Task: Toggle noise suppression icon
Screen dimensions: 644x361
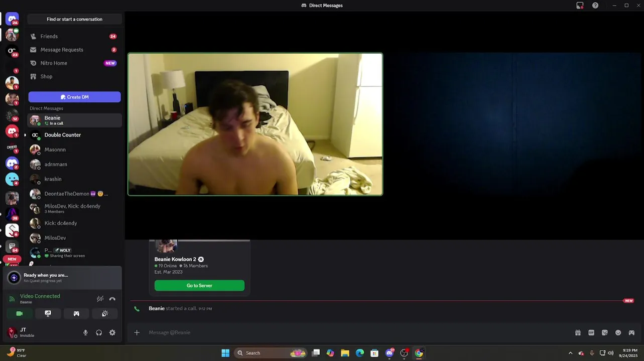Action: pos(100,299)
